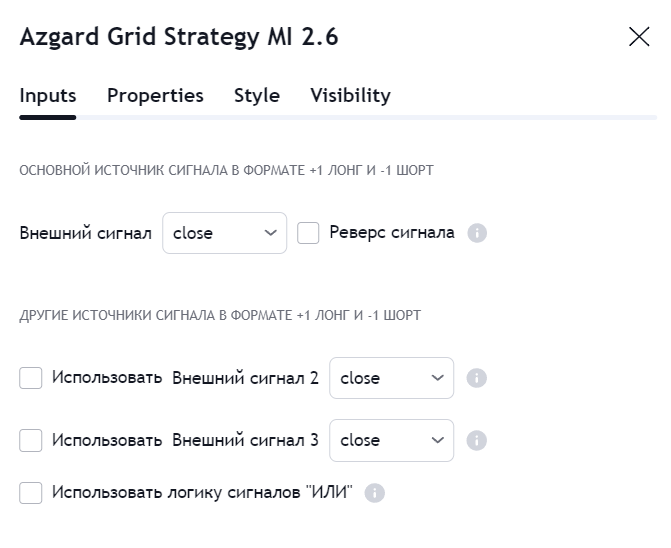Click info icon for логику сигналов "ИЛИ"
The width and height of the screenshot is (671, 548).
click(375, 493)
